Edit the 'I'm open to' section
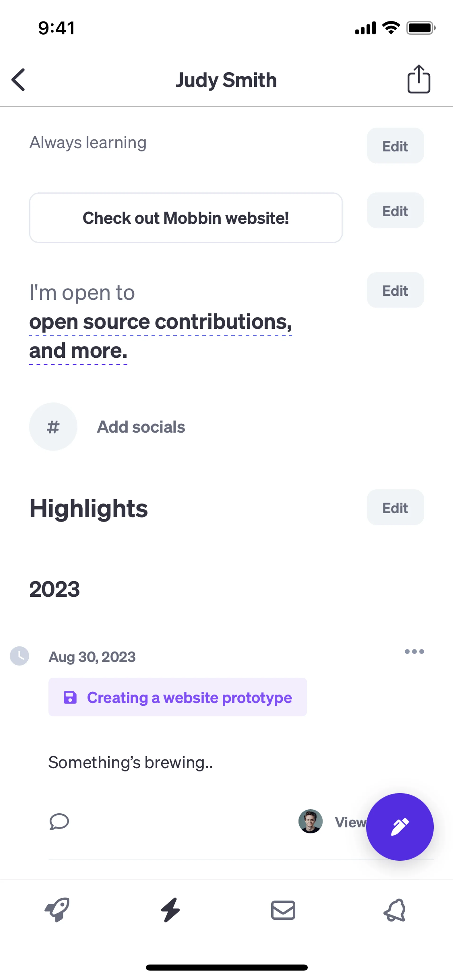453x980 pixels. tap(395, 290)
